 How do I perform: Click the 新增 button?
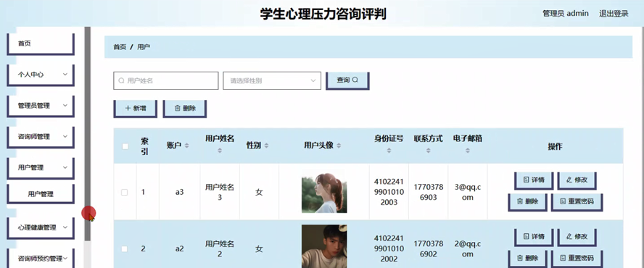click(x=135, y=109)
